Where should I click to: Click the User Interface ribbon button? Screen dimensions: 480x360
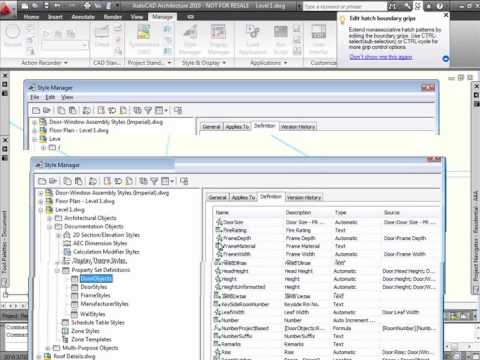click(x=319, y=38)
